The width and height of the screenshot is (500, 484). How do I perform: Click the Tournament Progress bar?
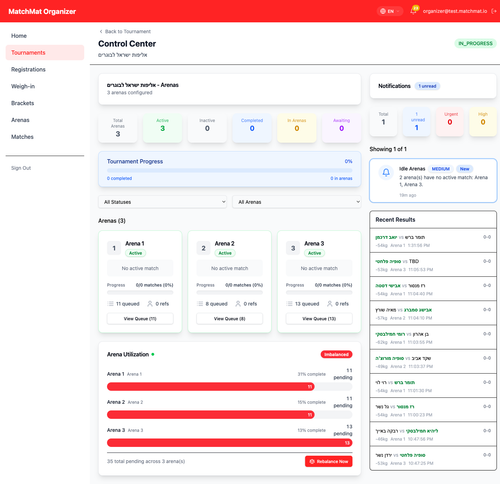coord(230,170)
